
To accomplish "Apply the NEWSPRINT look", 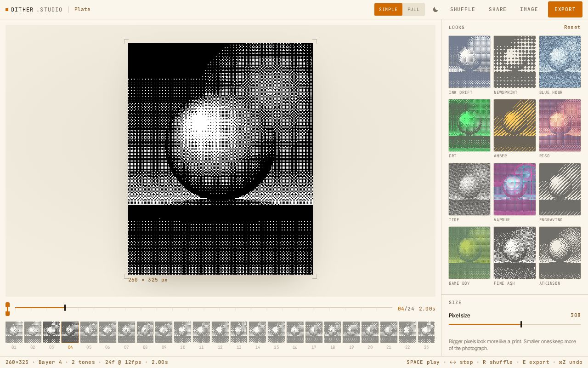I will pos(514,62).
